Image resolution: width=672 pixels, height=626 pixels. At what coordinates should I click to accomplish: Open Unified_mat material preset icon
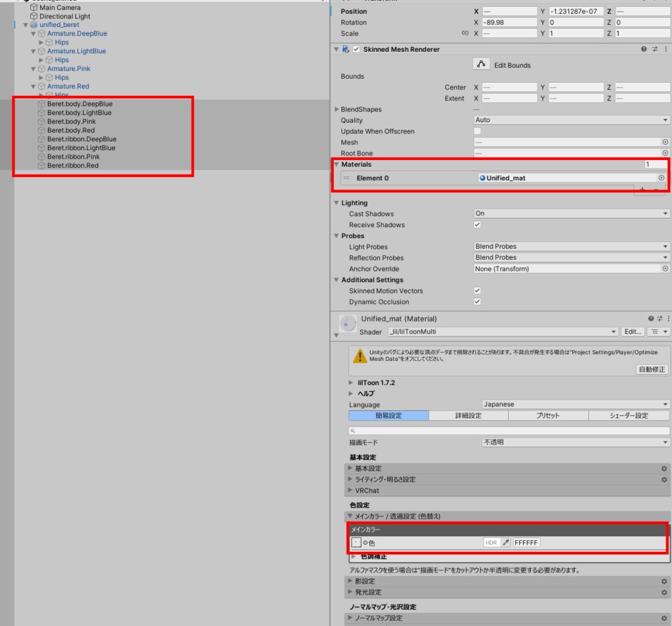point(660,318)
